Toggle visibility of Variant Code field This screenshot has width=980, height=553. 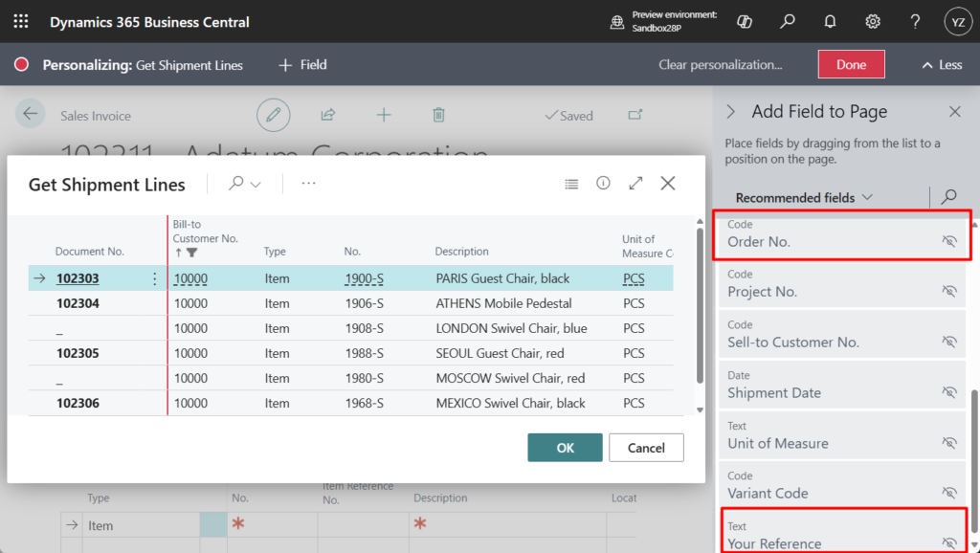[x=948, y=494]
